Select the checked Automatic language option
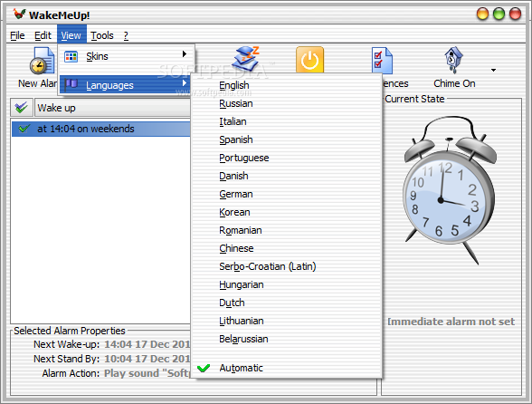The height and width of the screenshot is (404, 532). point(287,368)
